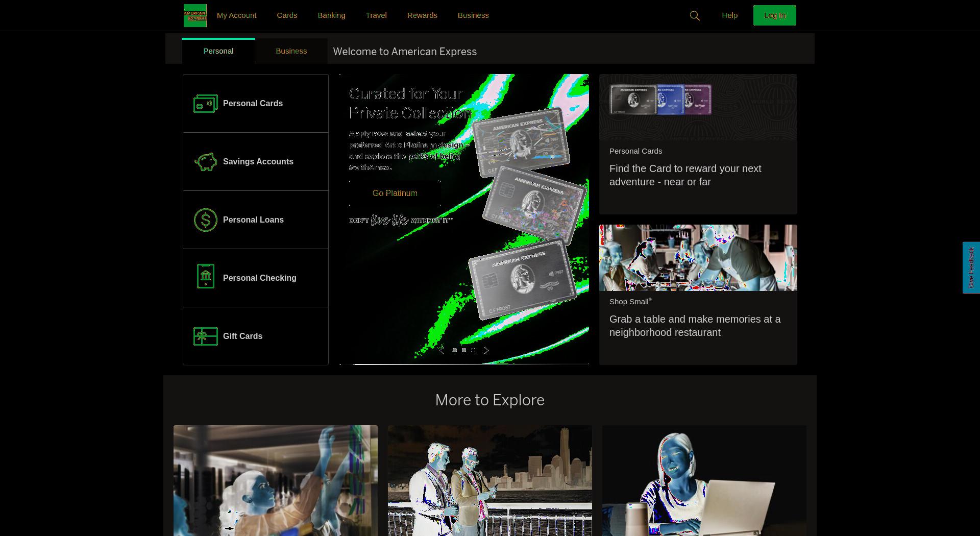The image size is (980, 536).
Task: Open the Cards menu
Action: 287,15
